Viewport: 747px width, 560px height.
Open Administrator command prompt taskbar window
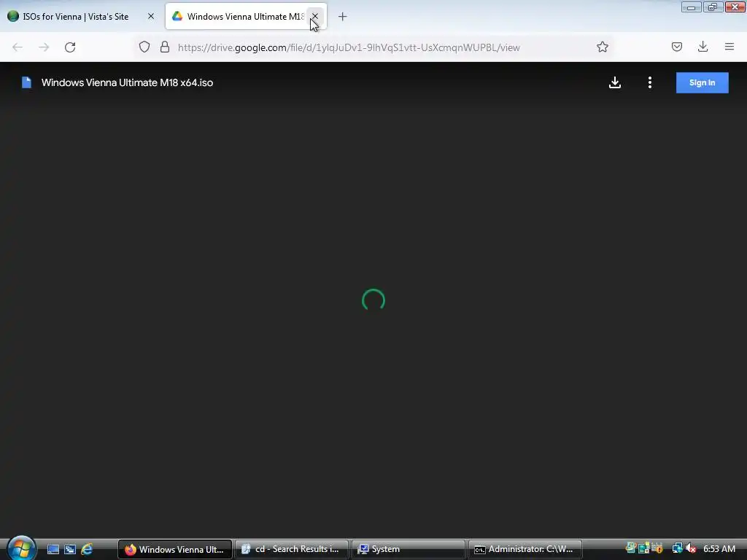pos(525,549)
